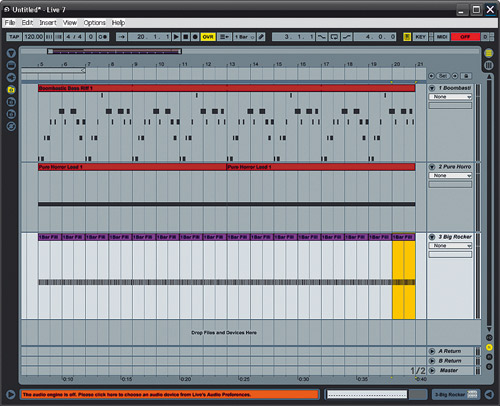The width and height of the screenshot is (500, 406).
Task: Click the red OFF CPU load indicator
Action: click(x=465, y=37)
